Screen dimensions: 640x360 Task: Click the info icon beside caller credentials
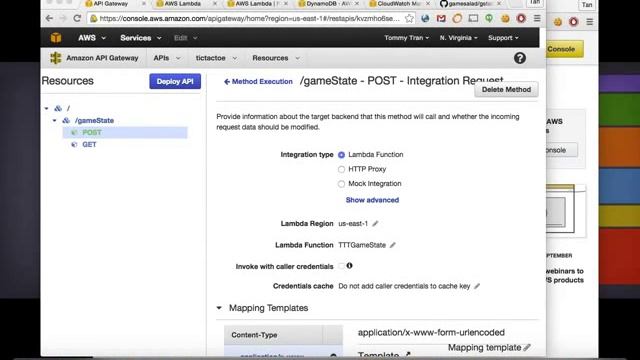(x=349, y=266)
